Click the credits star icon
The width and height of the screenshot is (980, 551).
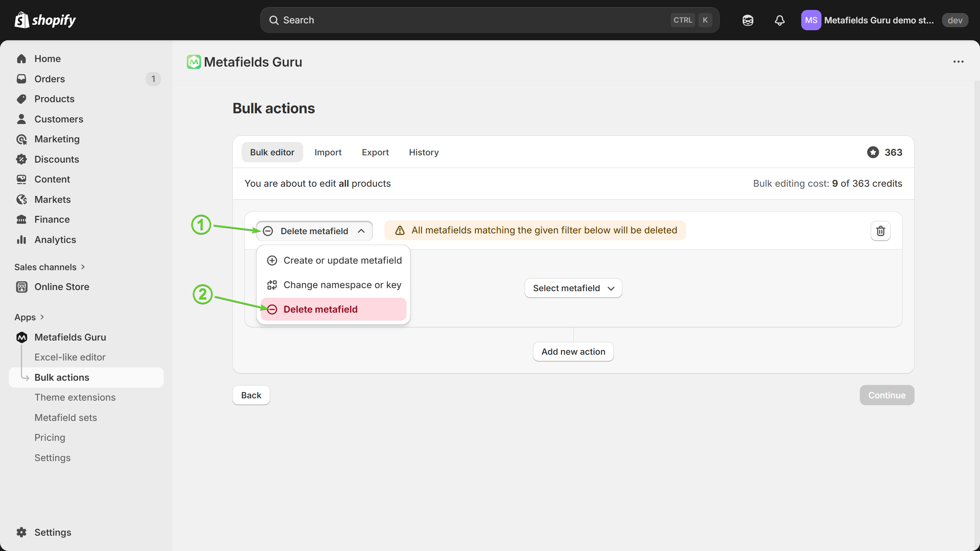(x=873, y=152)
